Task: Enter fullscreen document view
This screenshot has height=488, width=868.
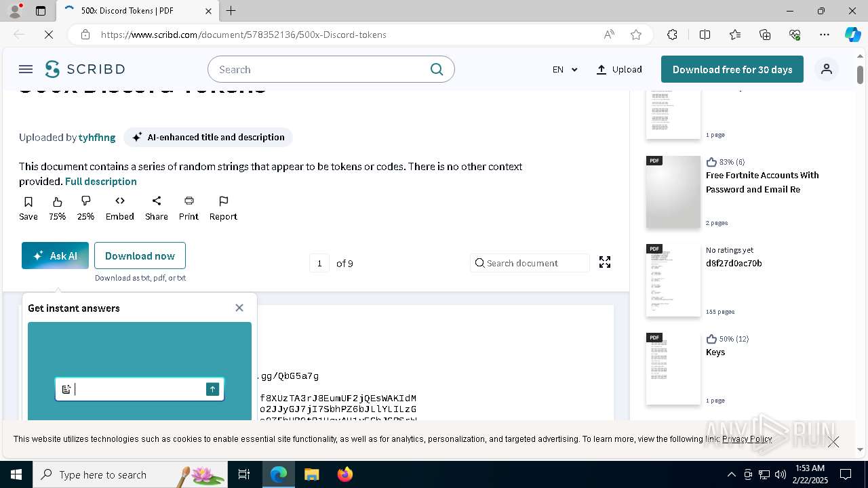Action: point(605,262)
